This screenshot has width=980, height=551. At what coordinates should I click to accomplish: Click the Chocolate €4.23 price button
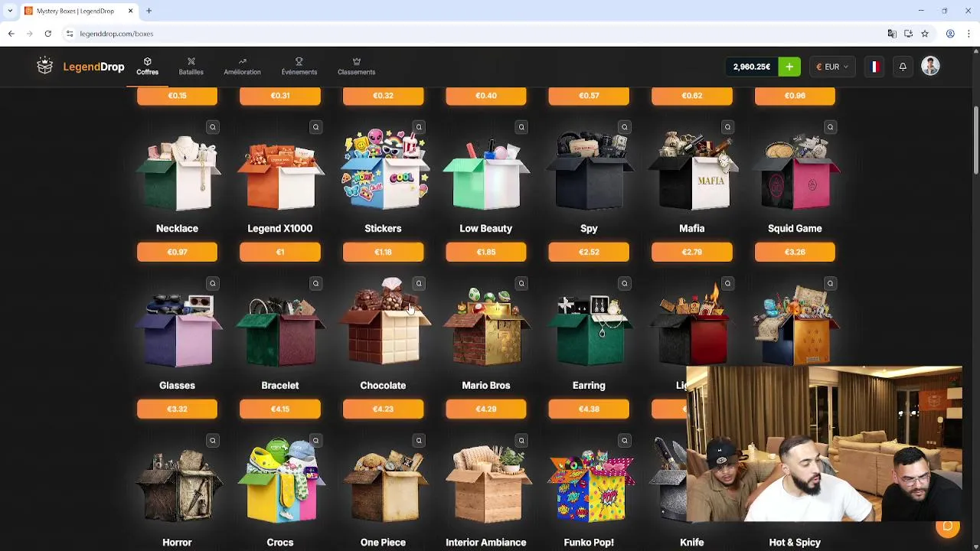383,409
